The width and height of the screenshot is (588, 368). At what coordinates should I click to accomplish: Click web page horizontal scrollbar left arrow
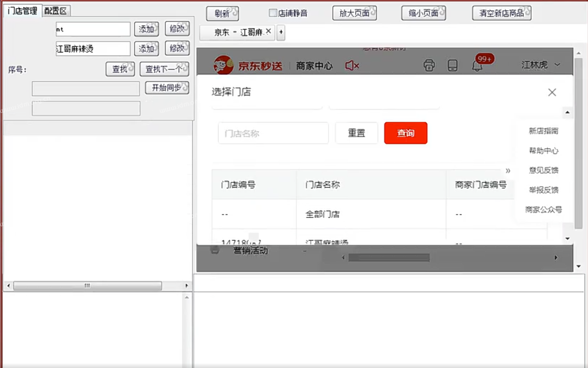343,257
